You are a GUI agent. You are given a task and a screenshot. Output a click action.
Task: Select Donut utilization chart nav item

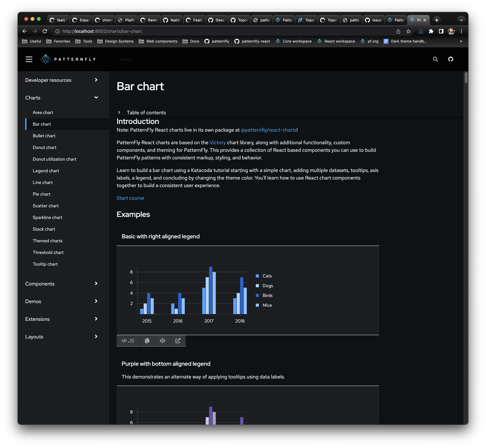[54, 159]
